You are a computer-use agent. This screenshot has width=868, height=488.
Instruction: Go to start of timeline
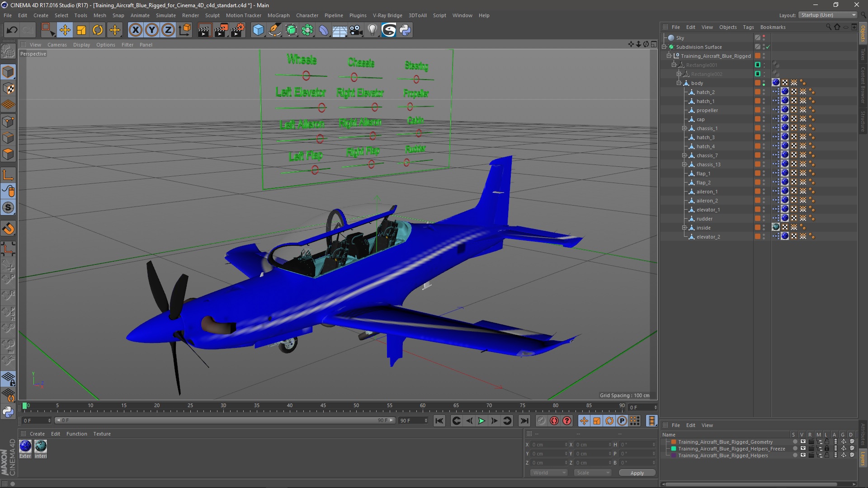[439, 421]
